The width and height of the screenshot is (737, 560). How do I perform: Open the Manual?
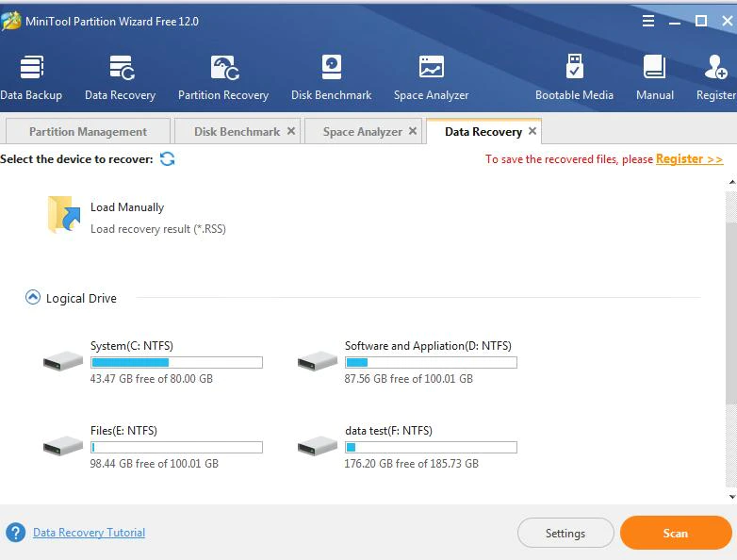tap(655, 78)
